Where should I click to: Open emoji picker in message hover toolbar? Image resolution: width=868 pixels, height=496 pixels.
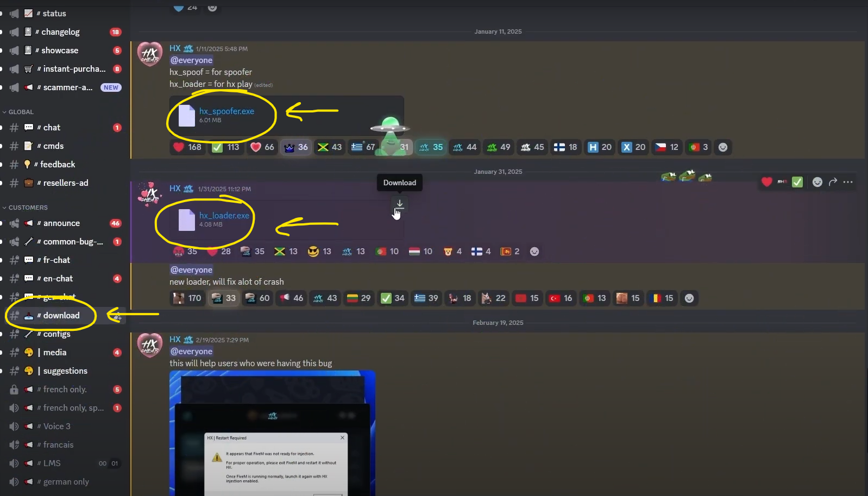[817, 182]
